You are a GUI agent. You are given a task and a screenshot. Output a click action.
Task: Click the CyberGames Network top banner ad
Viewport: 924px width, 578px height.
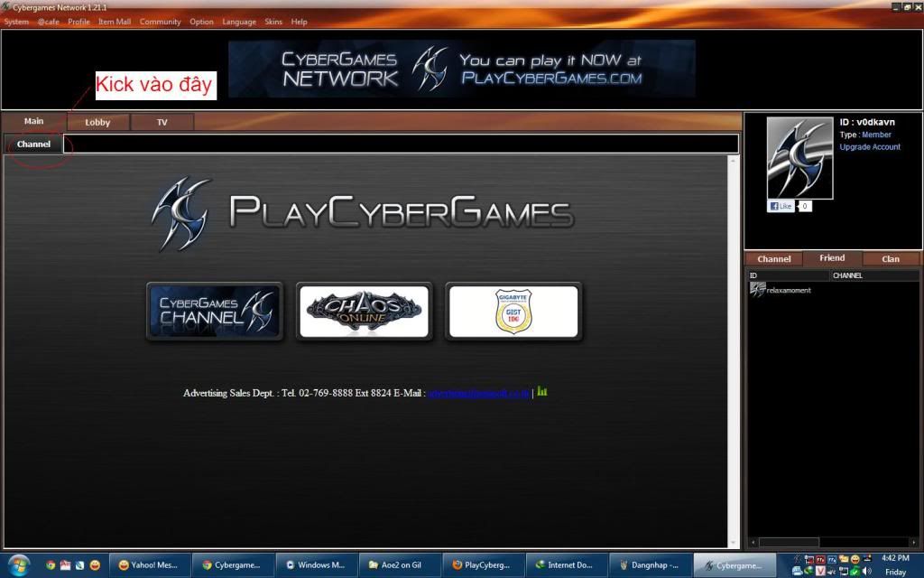461,69
